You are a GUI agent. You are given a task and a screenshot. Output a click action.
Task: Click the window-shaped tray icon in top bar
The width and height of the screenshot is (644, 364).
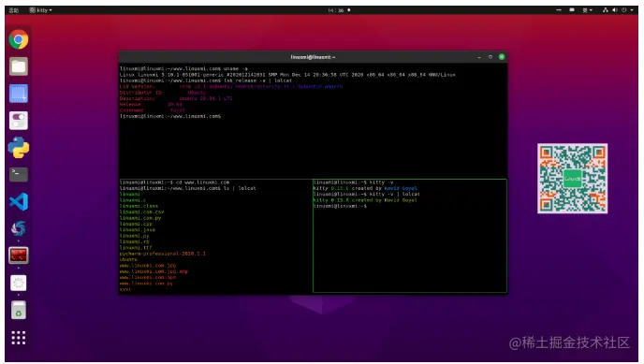pyautogui.click(x=572, y=10)
